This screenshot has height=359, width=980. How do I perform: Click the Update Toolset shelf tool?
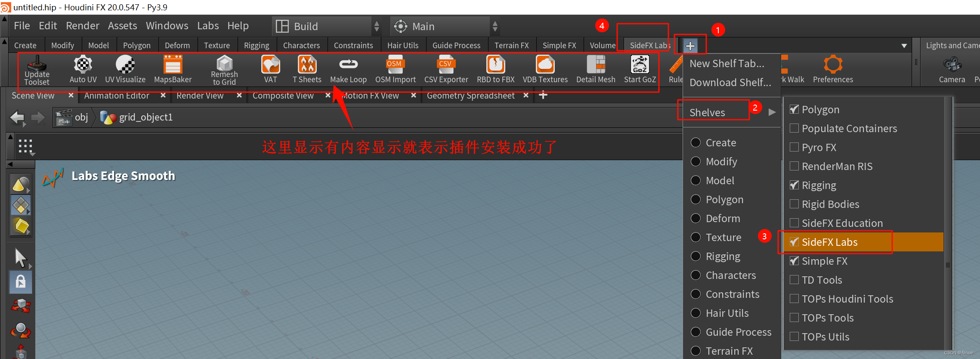[x=37, y=70]
